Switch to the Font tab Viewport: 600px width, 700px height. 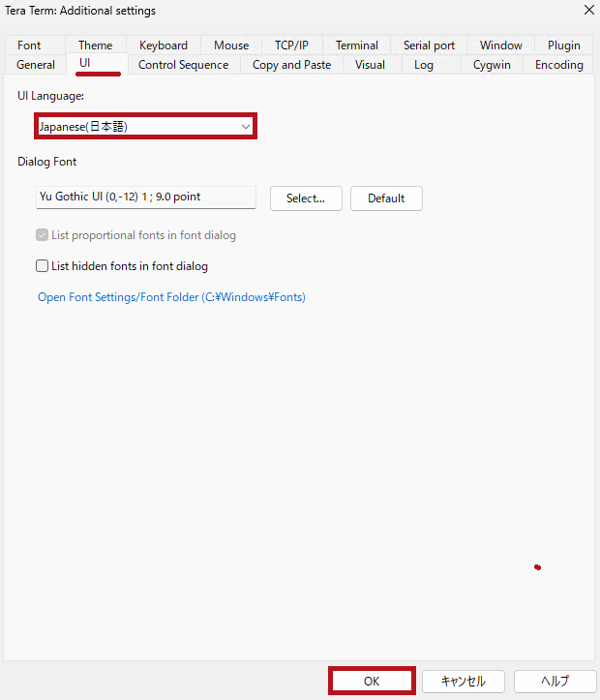(x=29, y=46)
